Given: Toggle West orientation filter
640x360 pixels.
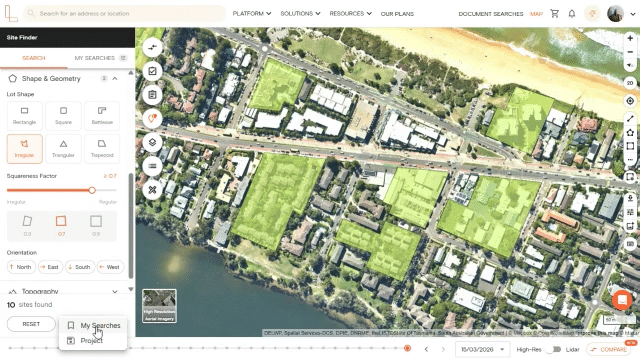Looking at the screenshot, I should click(x=110, y=267).
